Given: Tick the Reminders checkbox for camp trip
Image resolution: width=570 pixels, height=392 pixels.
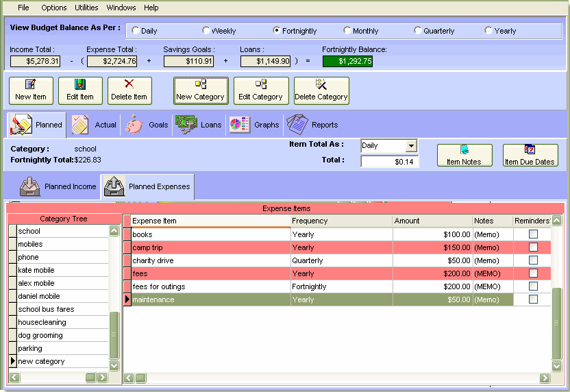Looking at the screenshot, I should pos(533,247).
